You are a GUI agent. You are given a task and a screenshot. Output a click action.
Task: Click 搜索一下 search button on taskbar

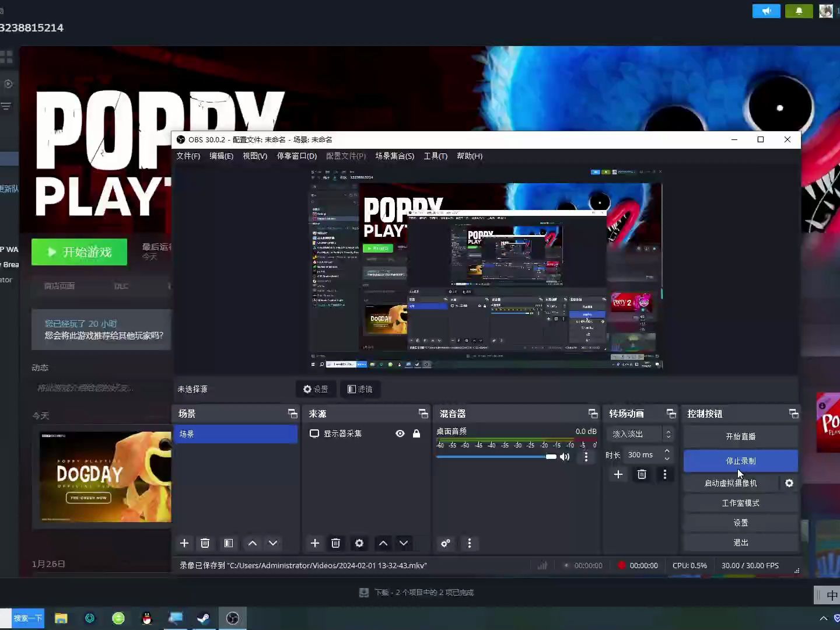(28, 618)
